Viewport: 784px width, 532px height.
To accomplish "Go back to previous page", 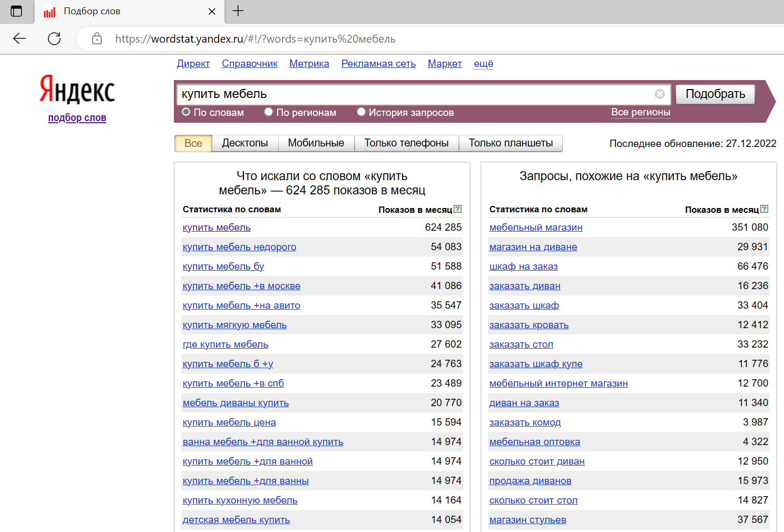I will click(19, 38).
